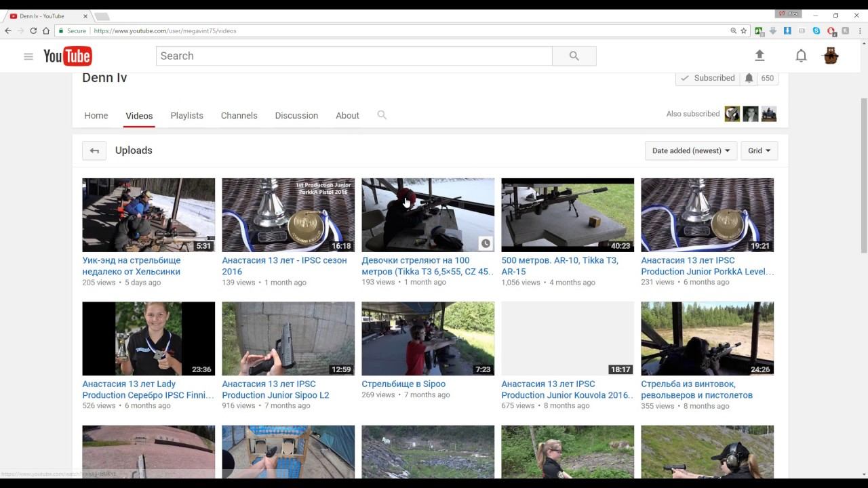Open video Уик-энд на стрельбище недалеко от Хельсинки
Screen dimensions: 868x488
(132, 266)
